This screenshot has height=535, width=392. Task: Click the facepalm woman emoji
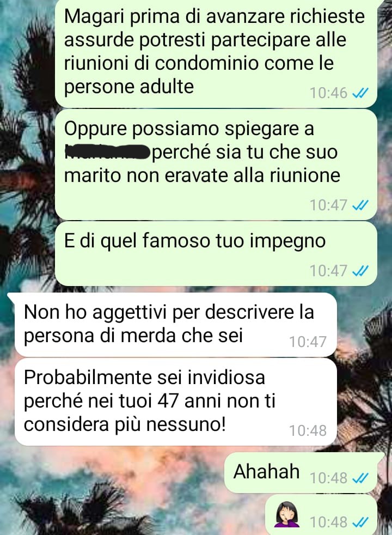[x=287, y=515]
